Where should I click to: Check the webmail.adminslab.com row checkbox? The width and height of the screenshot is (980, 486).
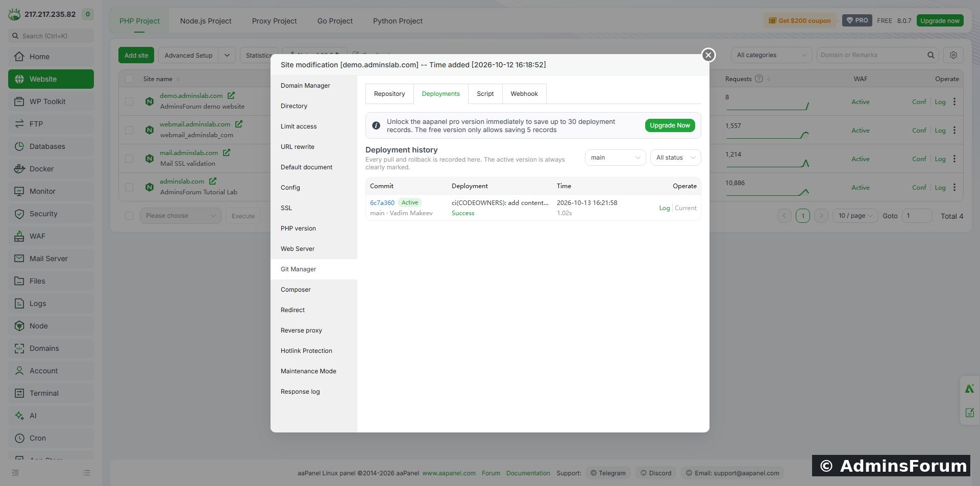129,130
